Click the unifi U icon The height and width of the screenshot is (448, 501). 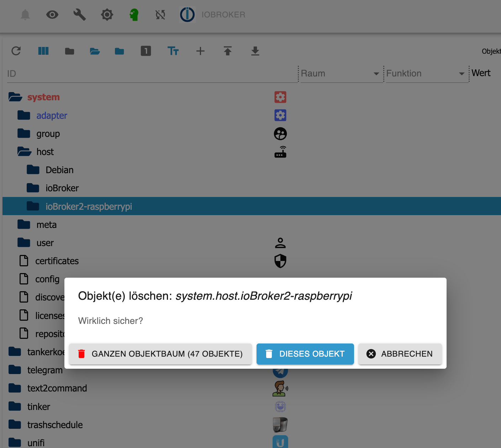click(280, 442)
